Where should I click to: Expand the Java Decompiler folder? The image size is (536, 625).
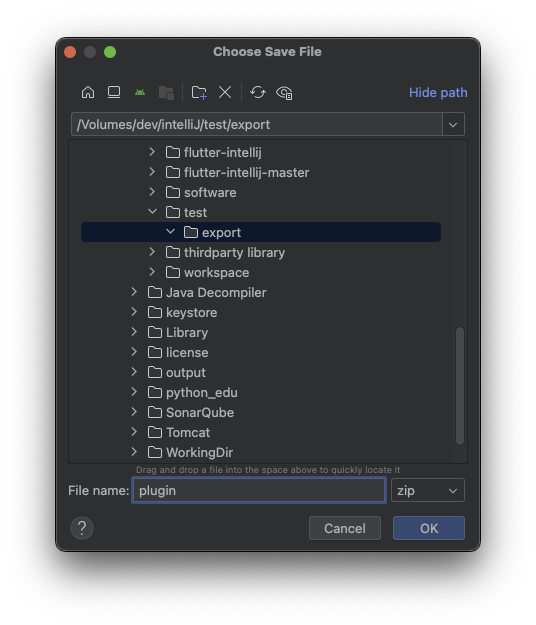[134, 292]
